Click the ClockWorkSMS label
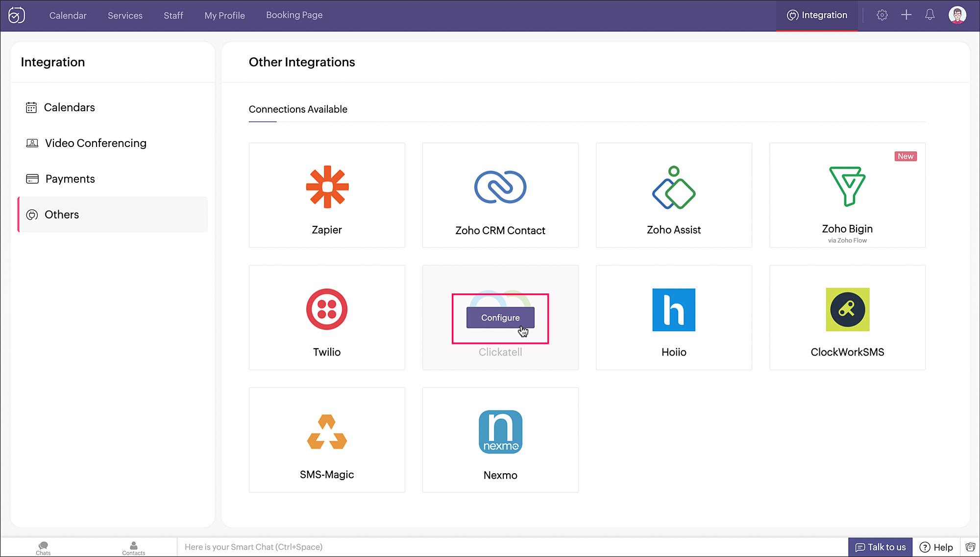 click(847, 352)
